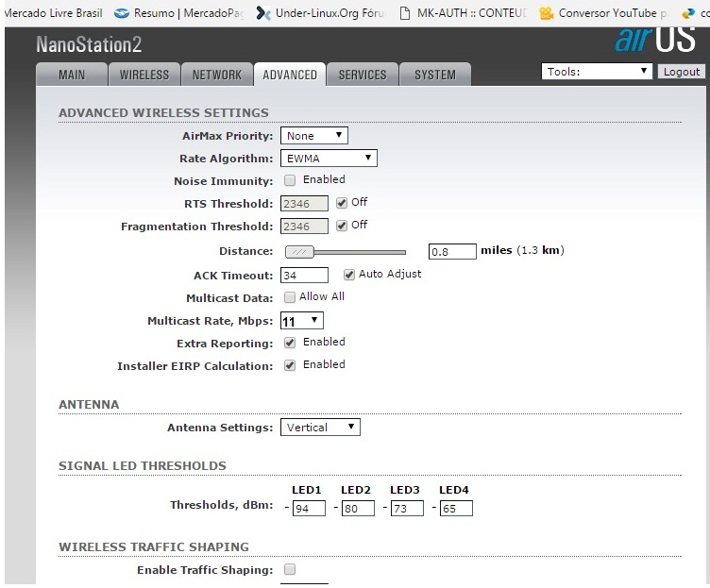The height and width of the screenshot is (588, 710).
Task: Click the Antenna section heading
Action: (x=89, y=404)
